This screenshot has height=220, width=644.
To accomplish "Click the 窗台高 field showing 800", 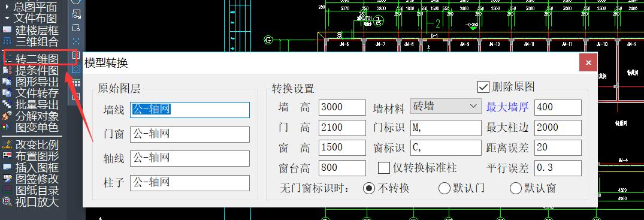I will click(342, 168).
